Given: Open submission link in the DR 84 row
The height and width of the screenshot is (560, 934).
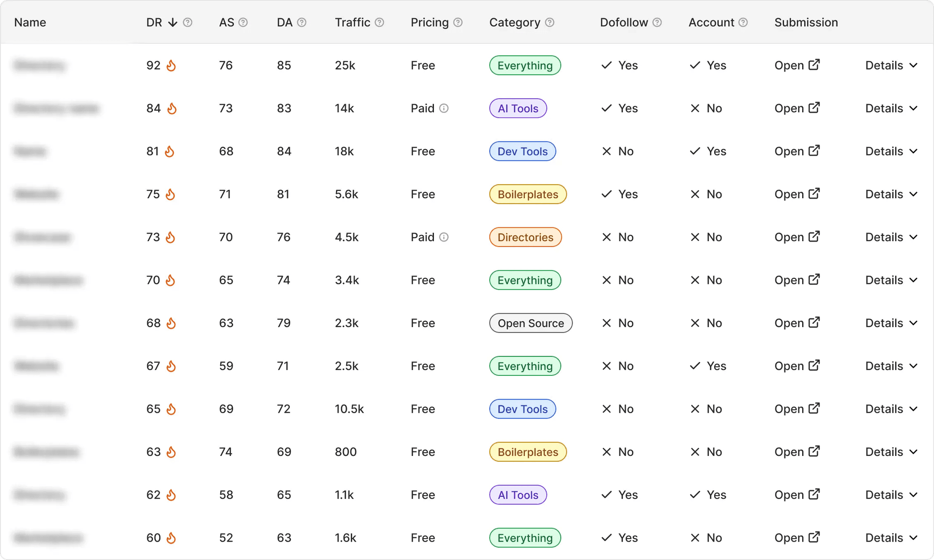Looking at the screenshot, I should point(797,108).
